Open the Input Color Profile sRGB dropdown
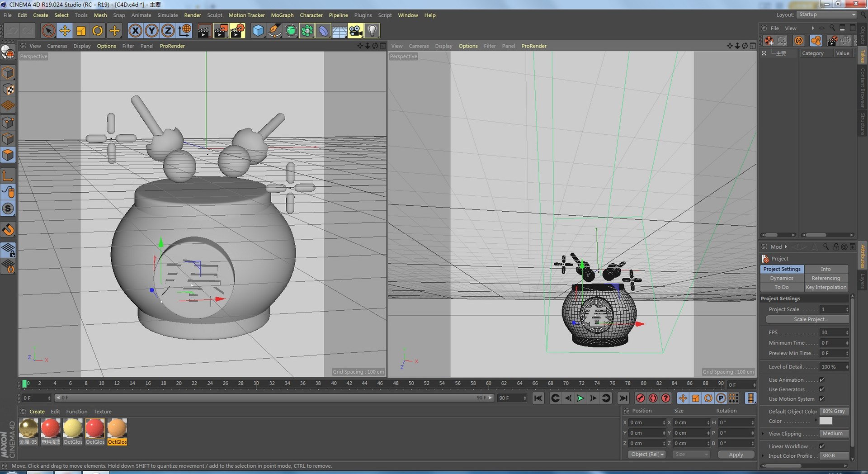The image size is (868, 474). [x=834, y=456]
